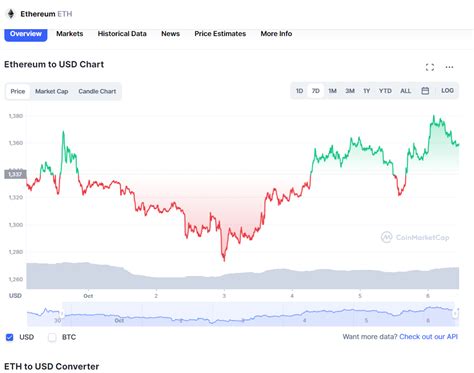Toggle the LOG scale button
Viewport: 474px width, 373px height.
(447, 91)
